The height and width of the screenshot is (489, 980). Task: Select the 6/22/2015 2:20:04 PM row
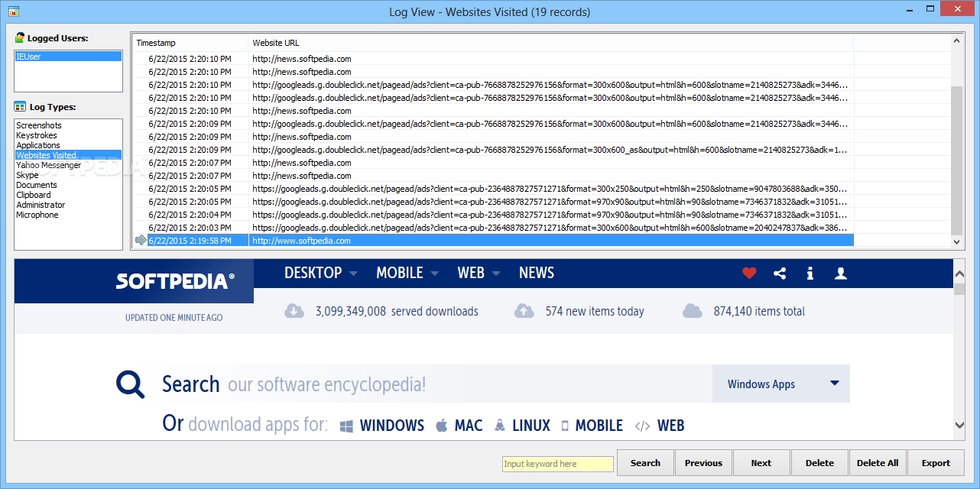[x=493, y=215]
